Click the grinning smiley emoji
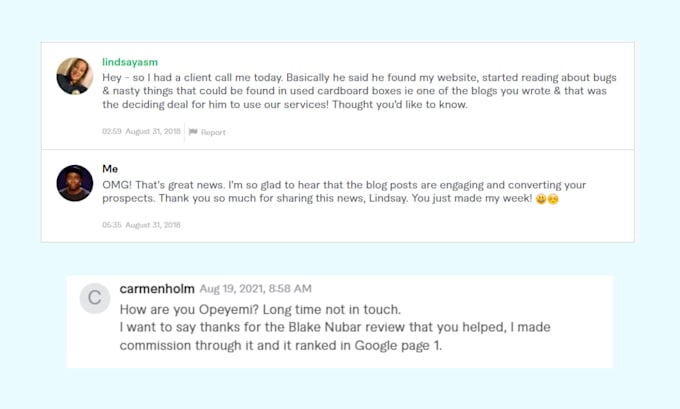Image resolution: width=680 pixels, height=409 pixels. click(x=541, y=199)
